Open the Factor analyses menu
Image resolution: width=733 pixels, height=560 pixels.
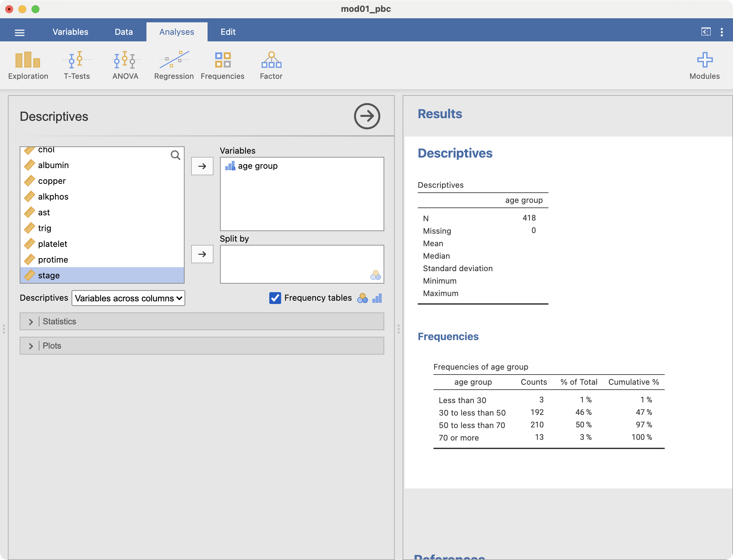271,65
